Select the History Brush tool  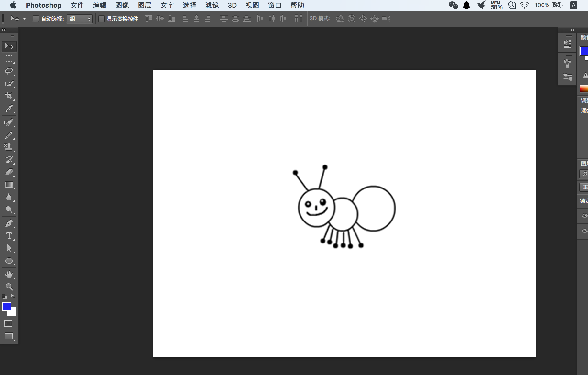click(x=9, y=160)
